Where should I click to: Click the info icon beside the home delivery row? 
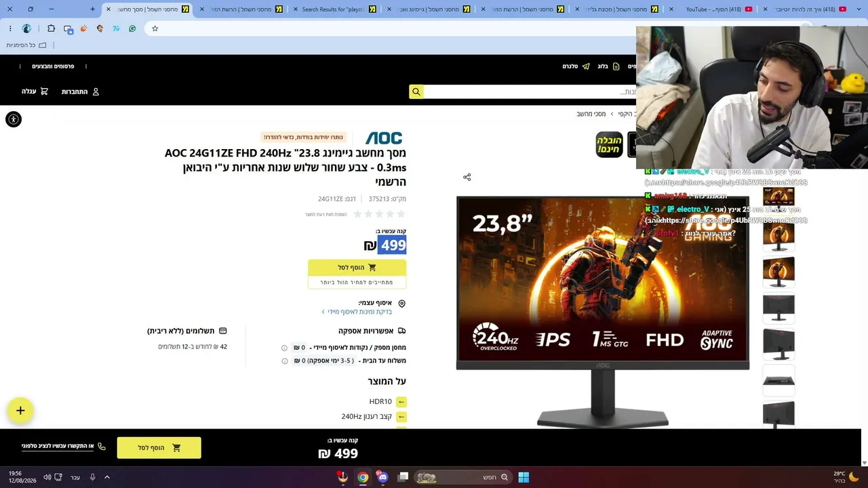(x=284, y=361)
